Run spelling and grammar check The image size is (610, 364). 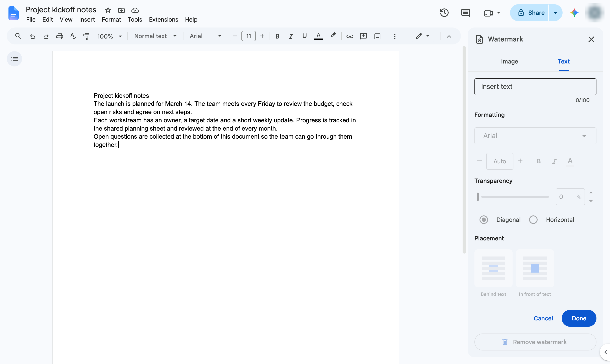(x=73, y=36)
